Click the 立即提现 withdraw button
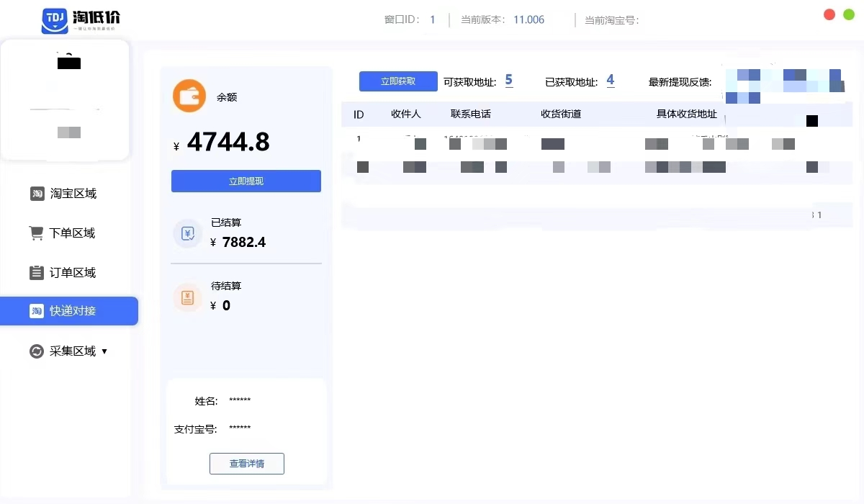The height and width of the screenshot is (504, 864). pos(246,181)
